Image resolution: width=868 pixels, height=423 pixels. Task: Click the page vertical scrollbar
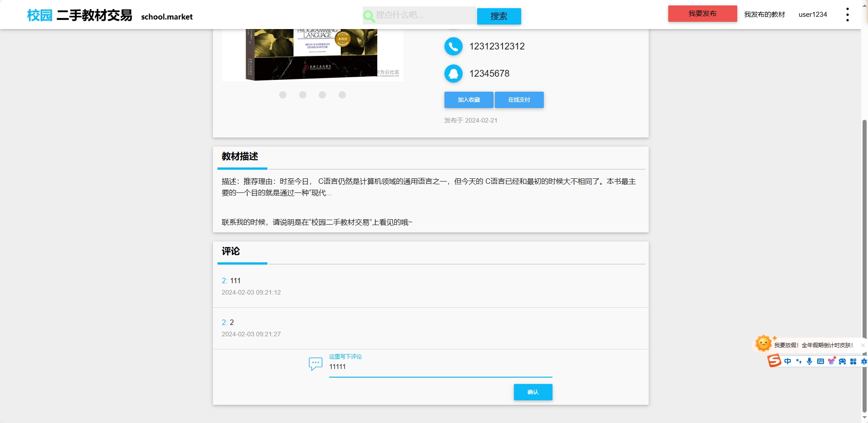[864, 266]
